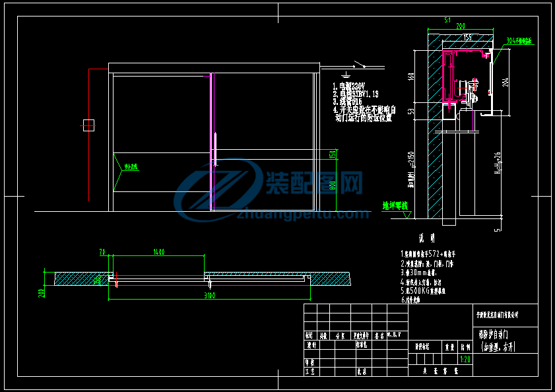Image resolution: width=555 pixels, height=392 pixels.
Task: Click the green chevron label on the left door panel
Action: [x=128, y=167]
